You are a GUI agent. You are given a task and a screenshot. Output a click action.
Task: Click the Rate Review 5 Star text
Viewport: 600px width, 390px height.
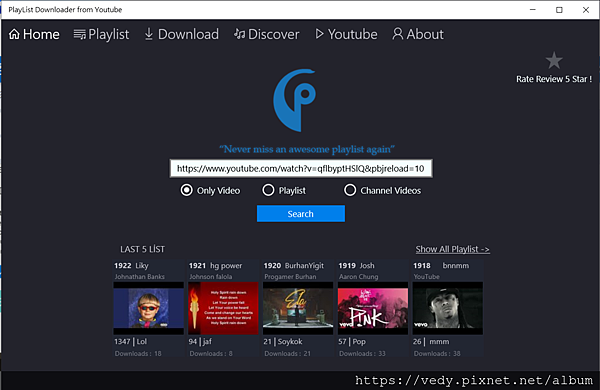click(554, 79)
